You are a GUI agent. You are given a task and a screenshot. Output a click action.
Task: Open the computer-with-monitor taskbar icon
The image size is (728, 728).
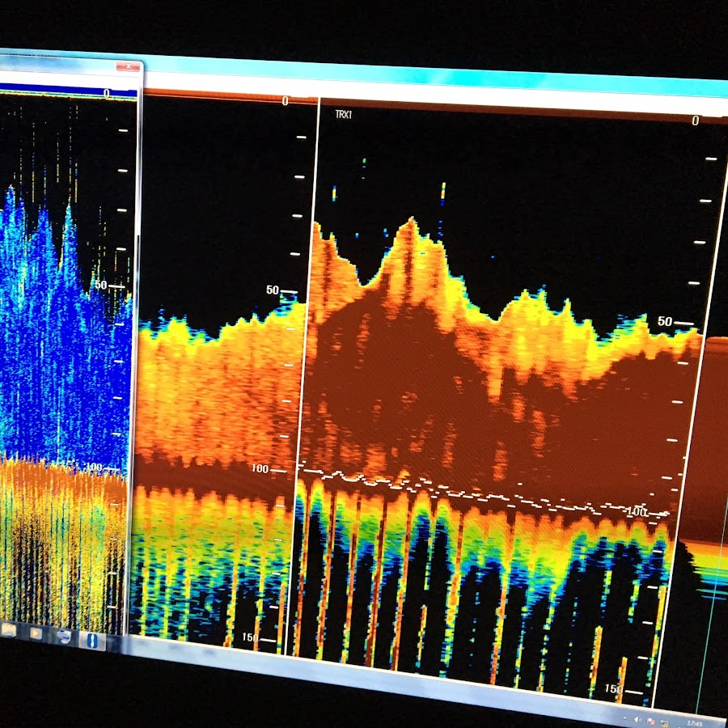coord(64,637)
